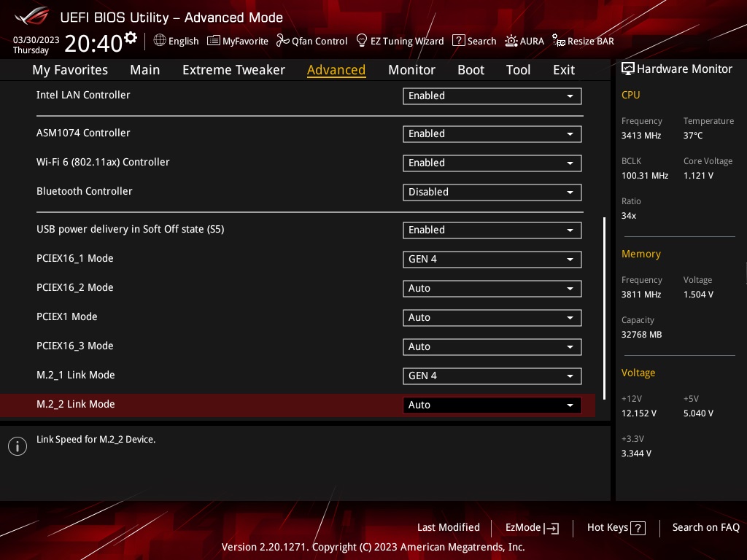
Task: Open Intel LAN Controller dropdown
Action: (x=492, y=96)
